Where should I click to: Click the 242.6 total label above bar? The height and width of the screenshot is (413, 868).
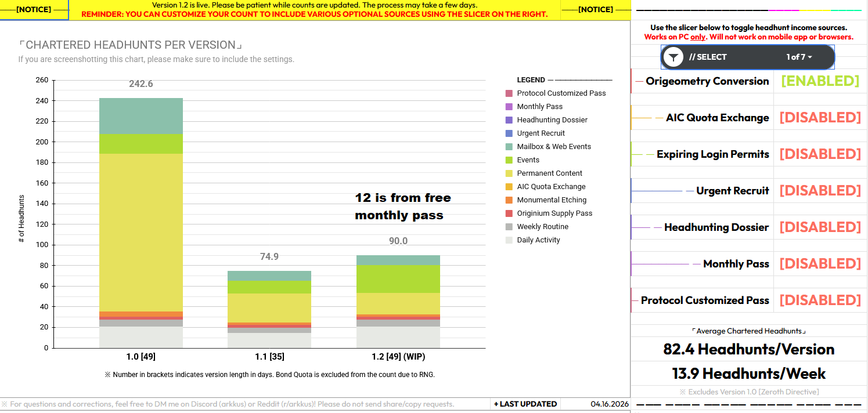pos(141,84)
